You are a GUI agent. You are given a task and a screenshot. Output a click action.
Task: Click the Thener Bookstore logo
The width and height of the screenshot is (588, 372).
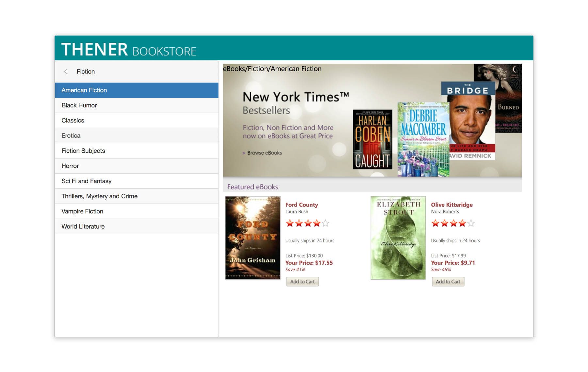pyautogui.click(x=129, y=50)
